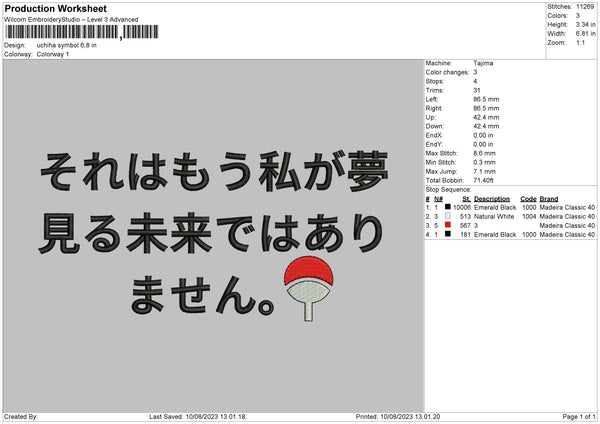Click the Max Jump value '7.1 mm'
Viewport: 600px width, 424px height.
(x=484, y=172)
